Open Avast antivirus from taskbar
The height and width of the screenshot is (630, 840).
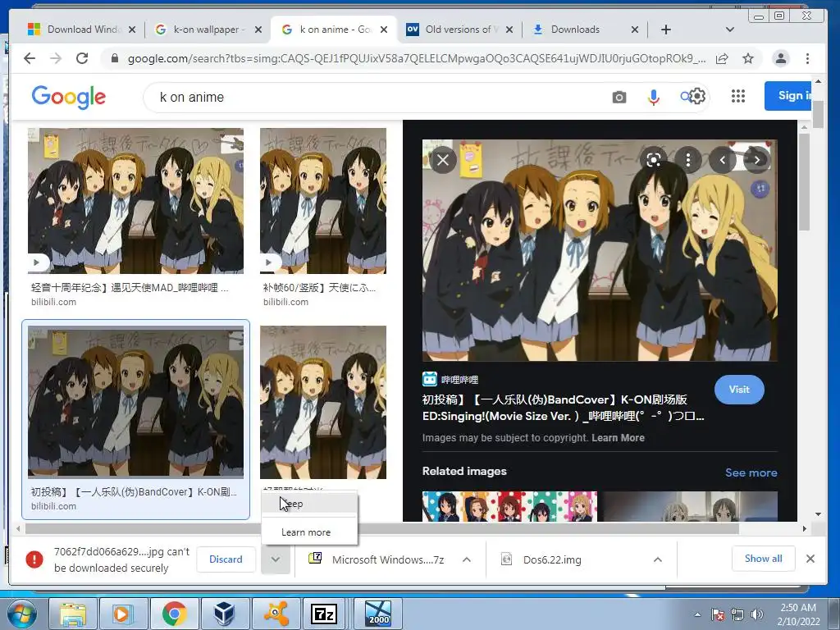[x=276, y=614]
